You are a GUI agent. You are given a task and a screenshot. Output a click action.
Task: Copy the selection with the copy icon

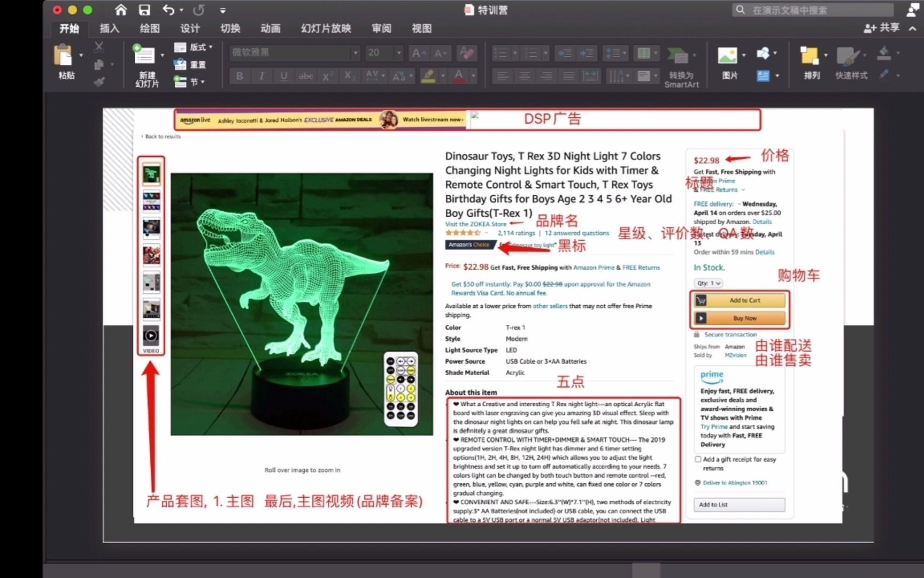99,65
